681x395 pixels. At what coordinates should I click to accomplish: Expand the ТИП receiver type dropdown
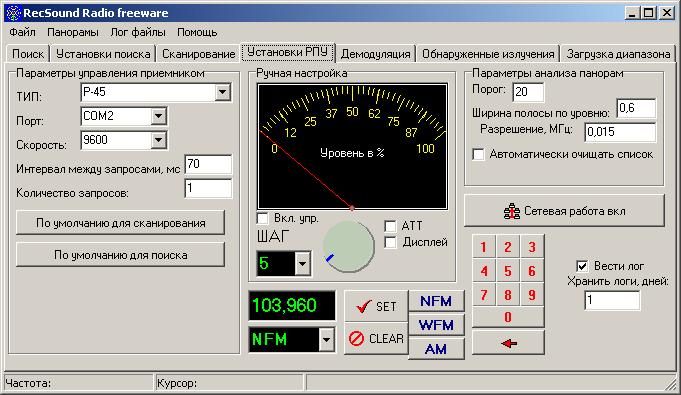coord(222,92)
